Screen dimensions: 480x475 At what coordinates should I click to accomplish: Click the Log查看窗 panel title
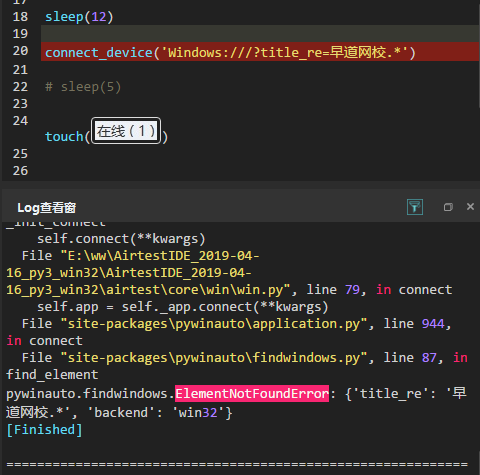point(47,208)
